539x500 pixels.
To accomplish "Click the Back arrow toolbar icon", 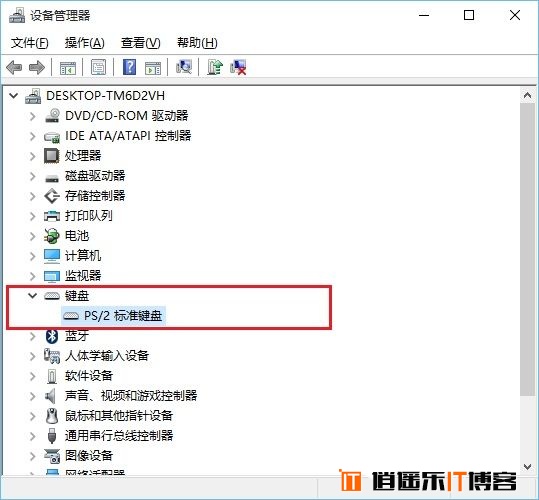I will click(x=14, y=67).
